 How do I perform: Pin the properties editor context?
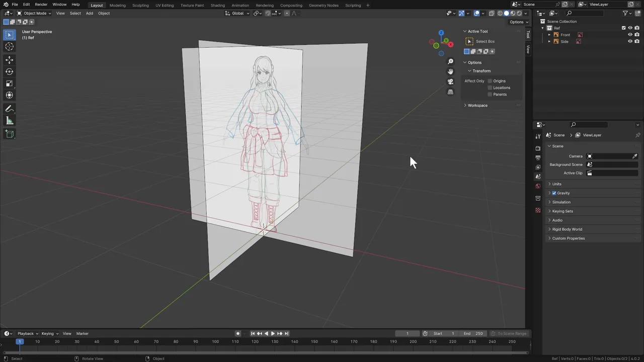[x=637, y=135]
